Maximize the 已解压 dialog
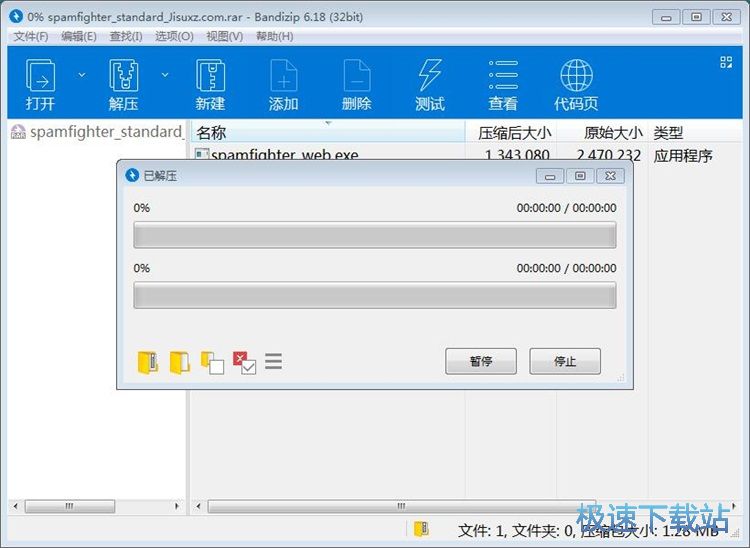 click(x=580, y=176)
